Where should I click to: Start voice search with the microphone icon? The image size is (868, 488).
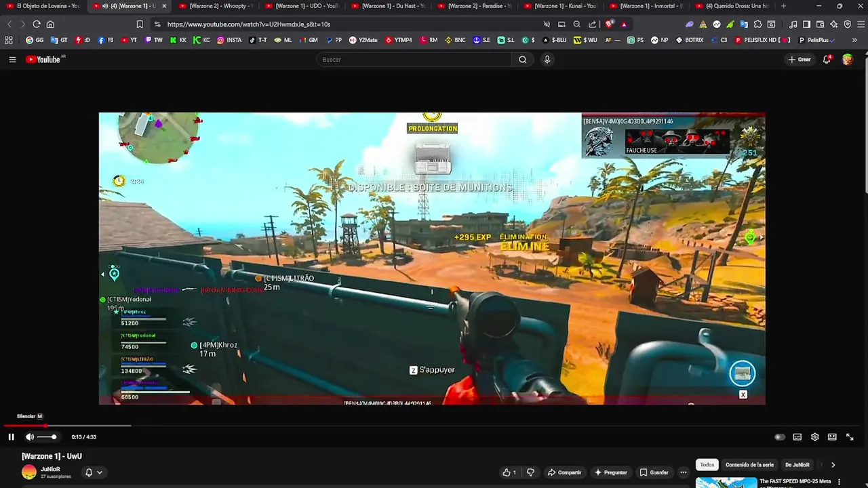(x=547, y=60)
